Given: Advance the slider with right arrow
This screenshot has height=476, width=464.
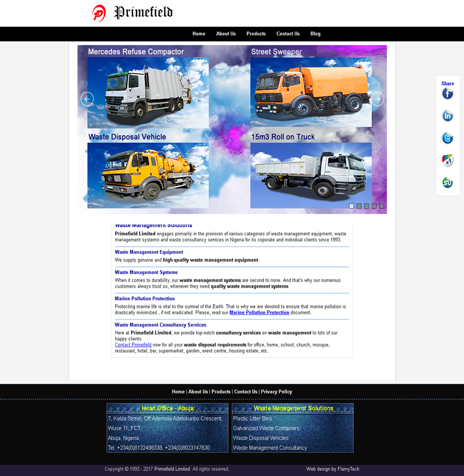Looking at the screenshot, I should pos(377,99).
